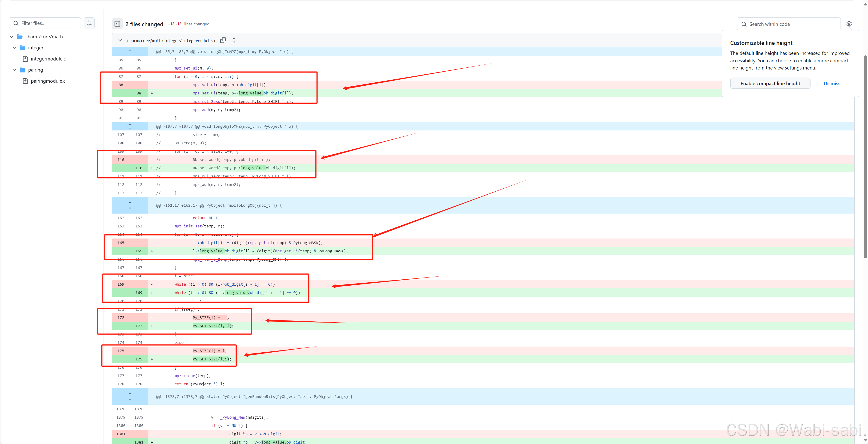Click Enable compact line height button
This screenshot has width=868, height=444.
[770, 84]
